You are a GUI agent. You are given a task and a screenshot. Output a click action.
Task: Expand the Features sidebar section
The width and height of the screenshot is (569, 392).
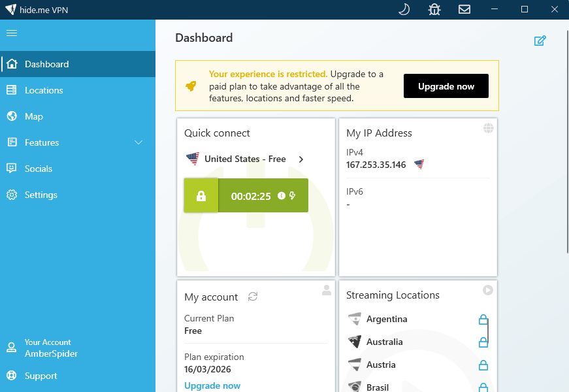[78, 142]
